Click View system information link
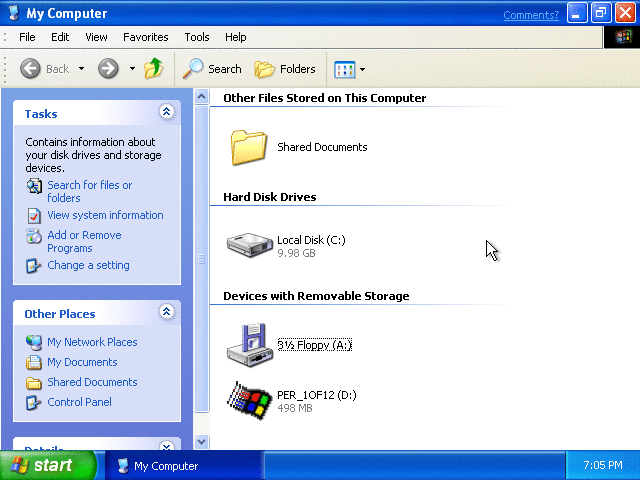Image resolution: width=640 pixels, height=480 pixels. (x=105, y=215)
